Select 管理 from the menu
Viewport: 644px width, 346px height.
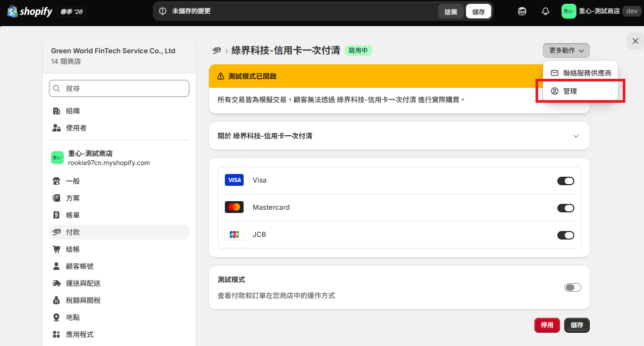(581, 91)
